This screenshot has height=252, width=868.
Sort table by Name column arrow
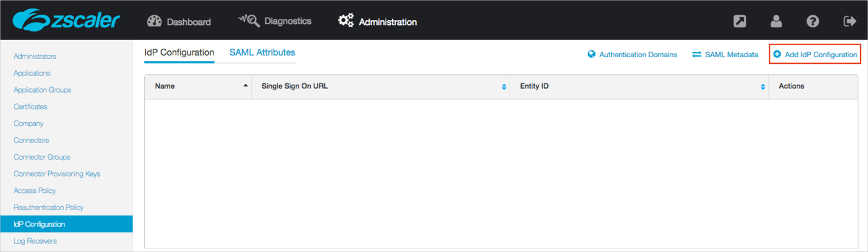(246, 86)
